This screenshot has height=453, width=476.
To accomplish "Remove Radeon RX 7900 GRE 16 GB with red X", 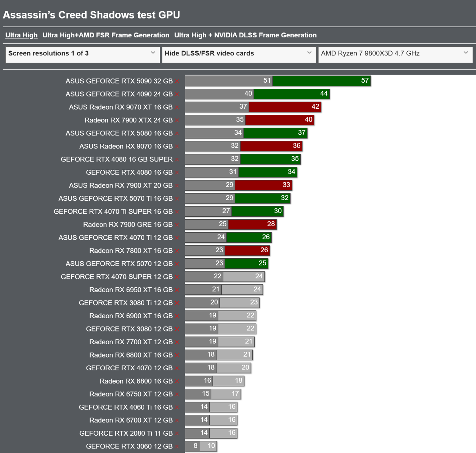I will (177, 225).
